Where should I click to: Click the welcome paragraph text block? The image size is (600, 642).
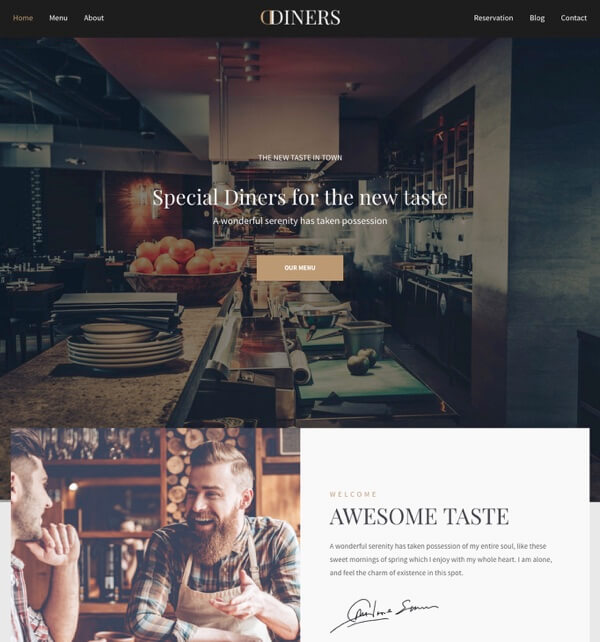(441, 559)
